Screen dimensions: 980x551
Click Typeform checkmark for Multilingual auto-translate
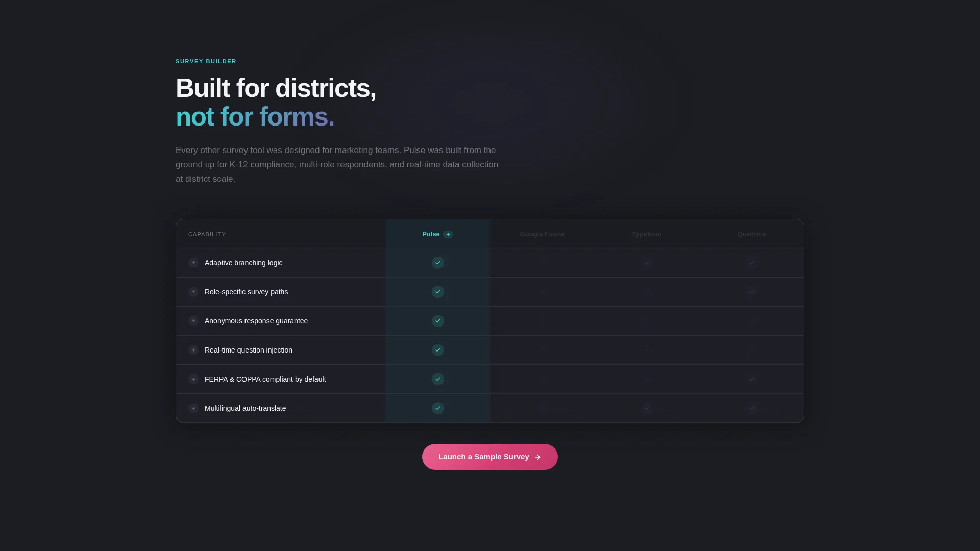647,408
